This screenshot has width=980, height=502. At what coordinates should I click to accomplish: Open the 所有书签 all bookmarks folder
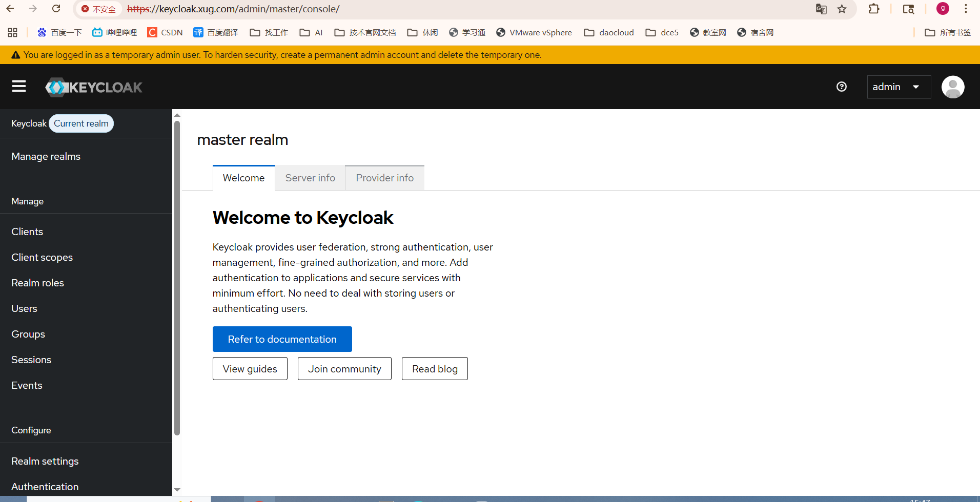pyautogui.click(x=948, y=32)
